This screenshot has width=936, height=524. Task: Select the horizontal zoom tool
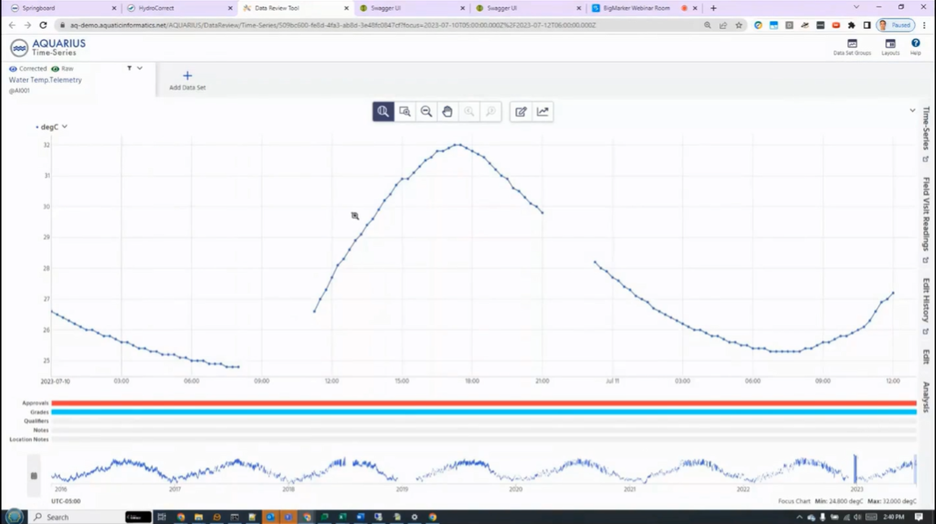pyautogui.click(x=383, y=112)
